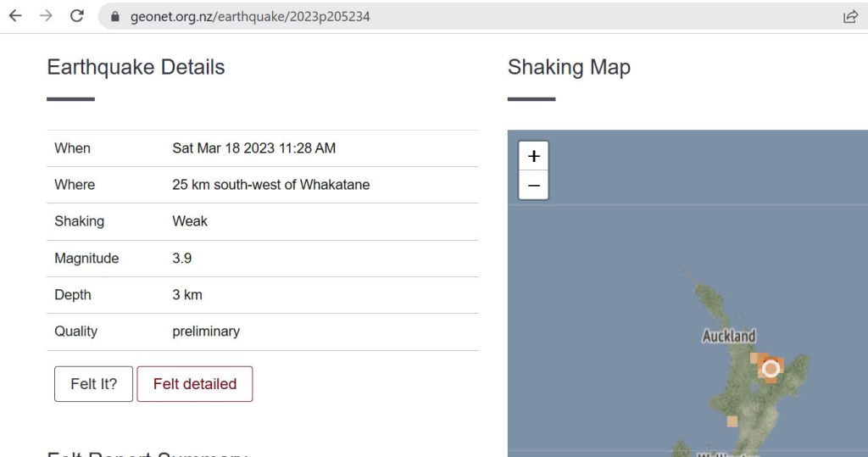The width and height of the screenshot is (868, 457).
Task: Click the white epicenter ring marker
Action: 771,369
